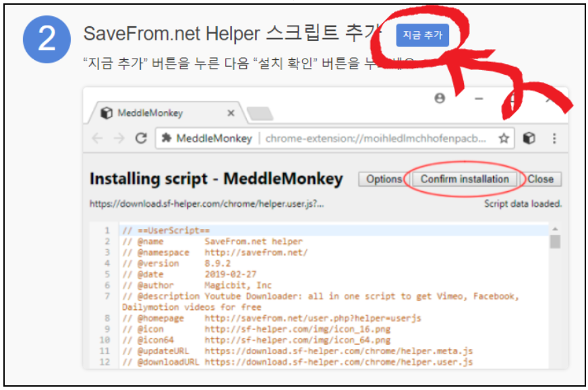This screenshot has height=390, width=588.
Task: Click the user profile icon in title bar
Action: (x=440, y=98)
